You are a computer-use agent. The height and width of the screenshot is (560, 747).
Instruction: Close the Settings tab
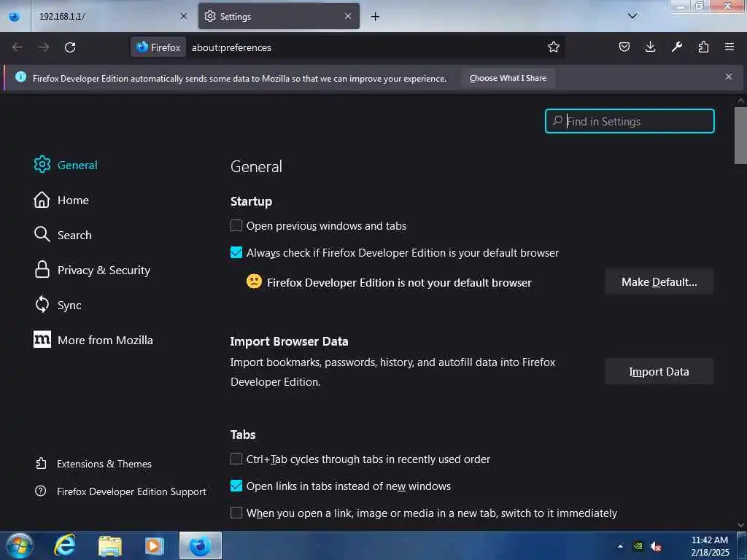coord(348,16)
